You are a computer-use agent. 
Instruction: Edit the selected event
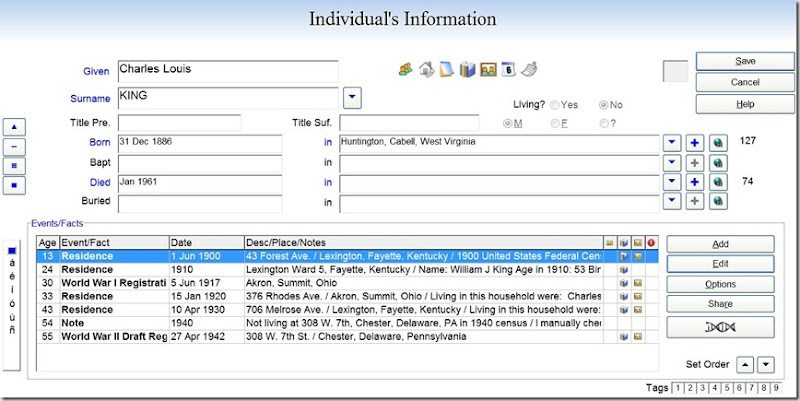pyautogui.click(x=720, y=264)
